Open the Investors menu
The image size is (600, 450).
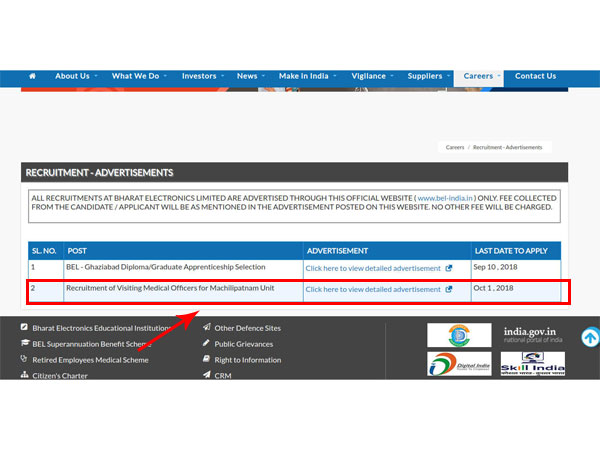pyautogui.click(x=199, y=76)
